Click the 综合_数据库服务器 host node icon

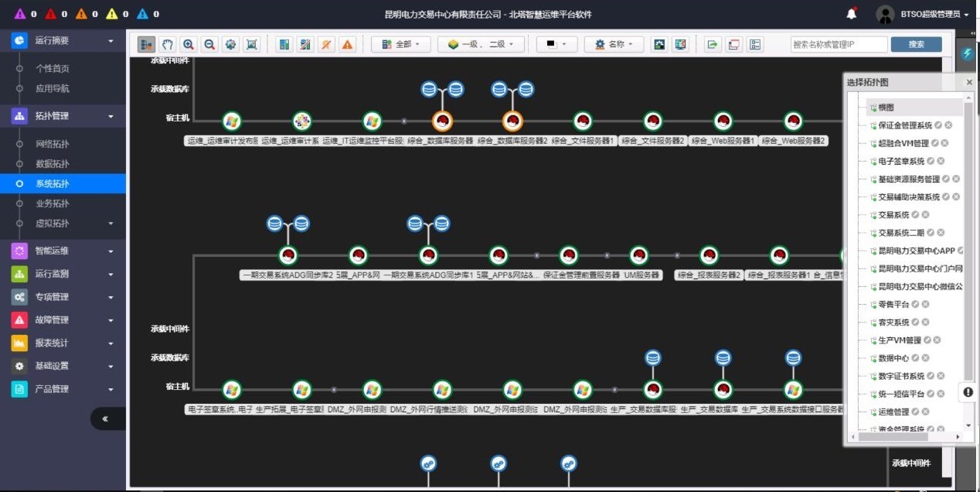(x=442, y=121)
